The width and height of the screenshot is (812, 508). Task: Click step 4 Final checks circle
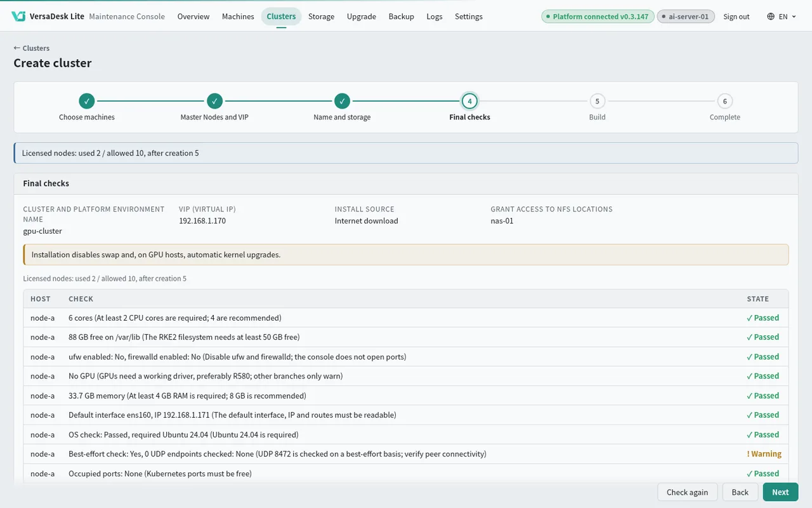tap(469, 101)
